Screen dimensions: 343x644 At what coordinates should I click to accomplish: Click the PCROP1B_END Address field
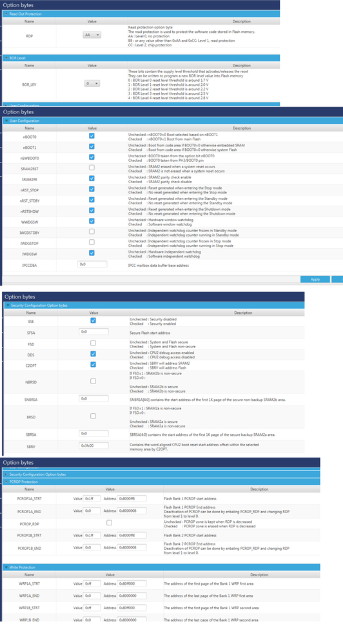click(x=132, y=547)
